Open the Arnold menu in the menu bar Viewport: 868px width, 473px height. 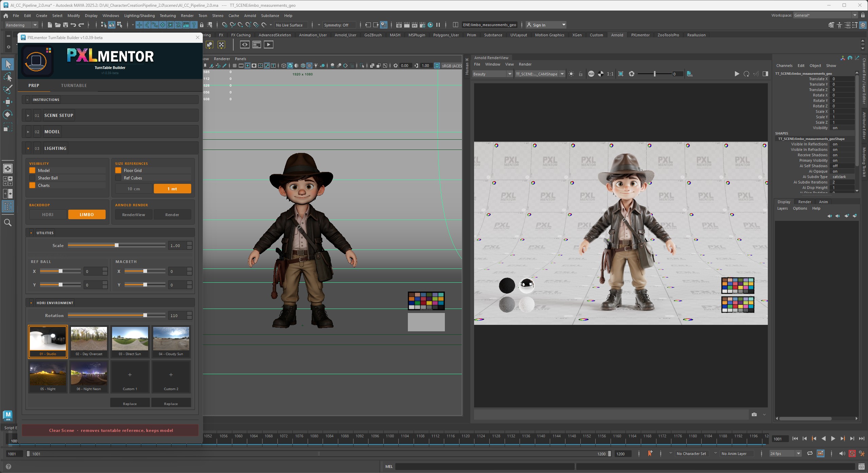250,16
